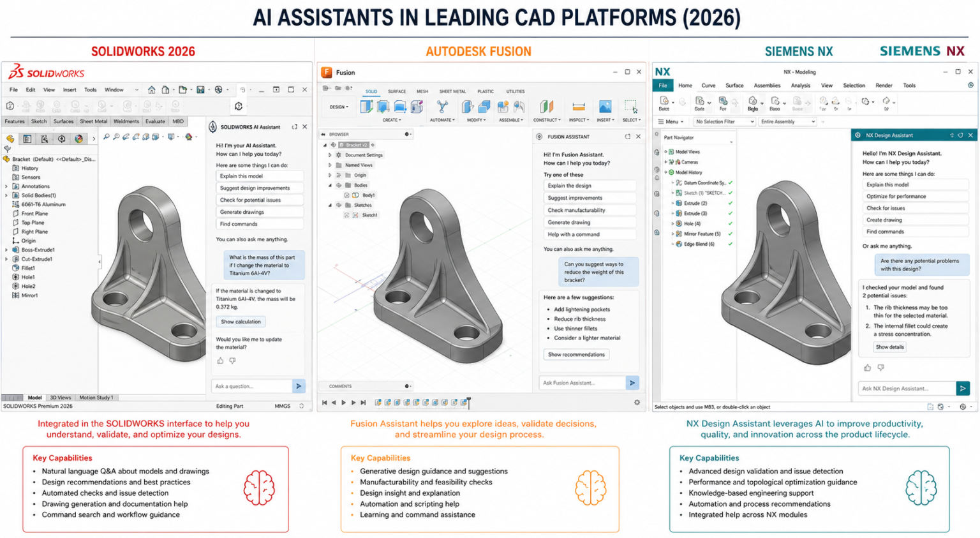Open the Fusion DESIGN workspace dropdown
Screen dimensions: 980x538
339,107
